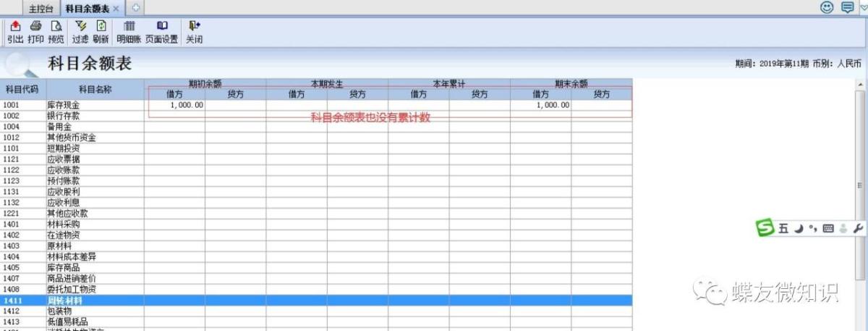Screen dimensions: 868x331
Task: Click the Sogou input method S logo
Action: point(765,229)
